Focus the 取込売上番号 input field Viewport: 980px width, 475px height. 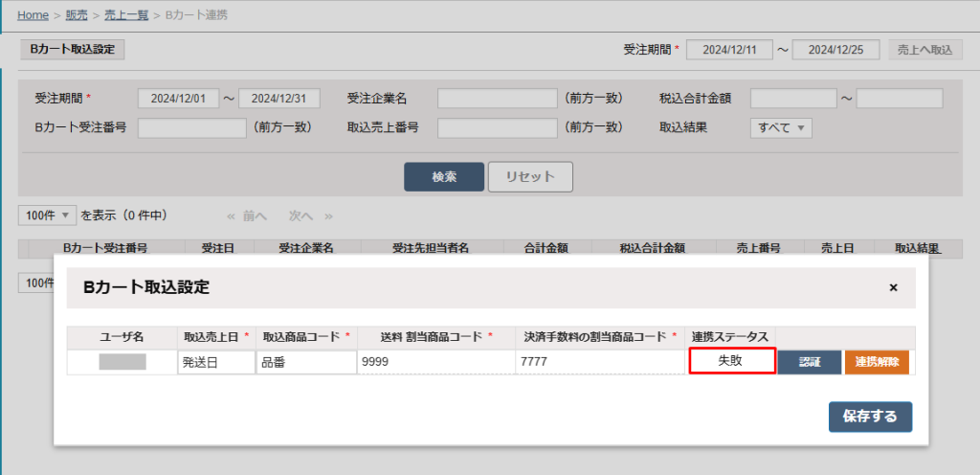(x=497, y=127)
